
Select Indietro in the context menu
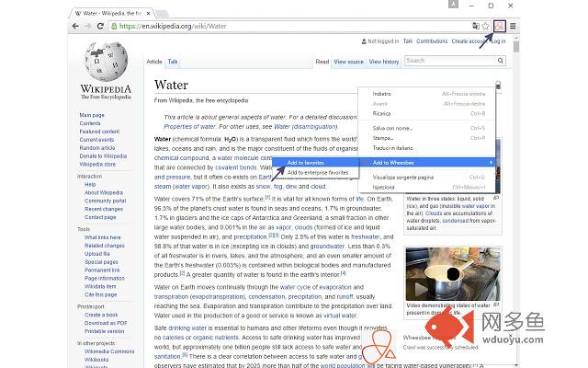pyautogui.click(x=381, y=94)
